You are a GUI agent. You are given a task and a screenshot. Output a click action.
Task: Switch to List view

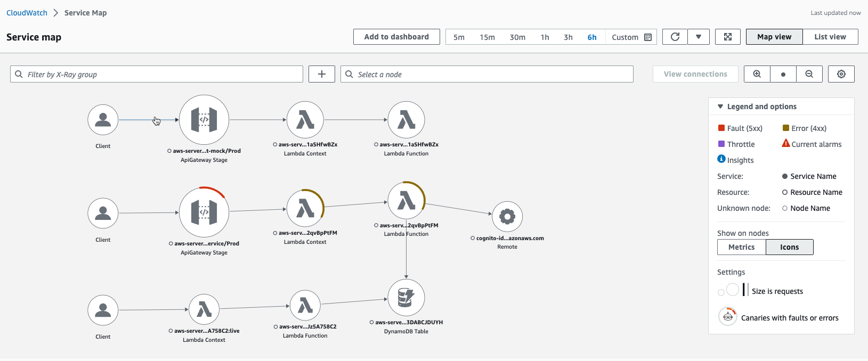pyautogui.click(x=830, y=37)
